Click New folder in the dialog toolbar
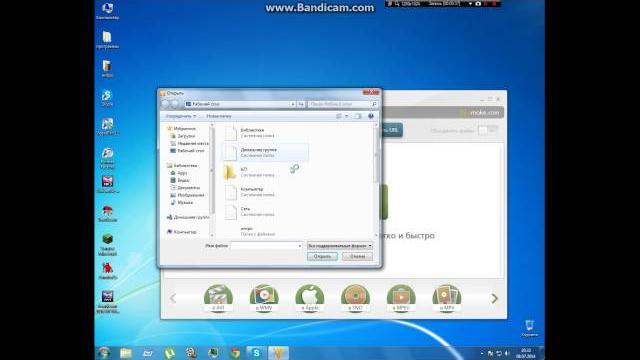Screen dimensions: 640x360 point(218,116)
